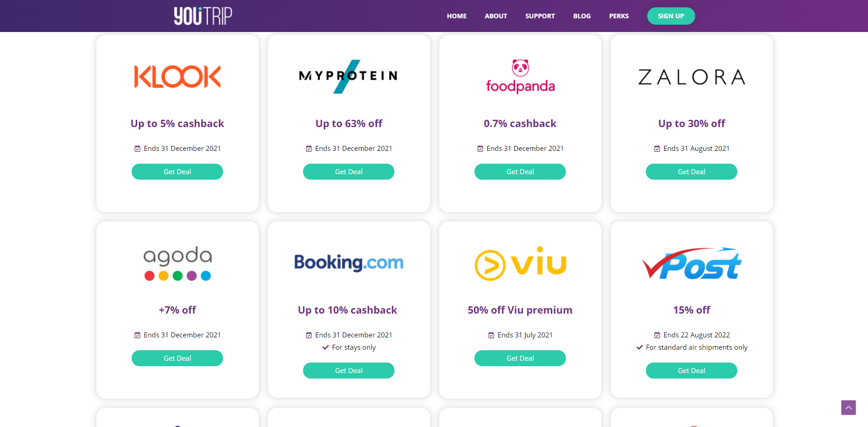Click the Klook logo image
The height and width of the screenshot is (427, 868).
pos(177,76)
